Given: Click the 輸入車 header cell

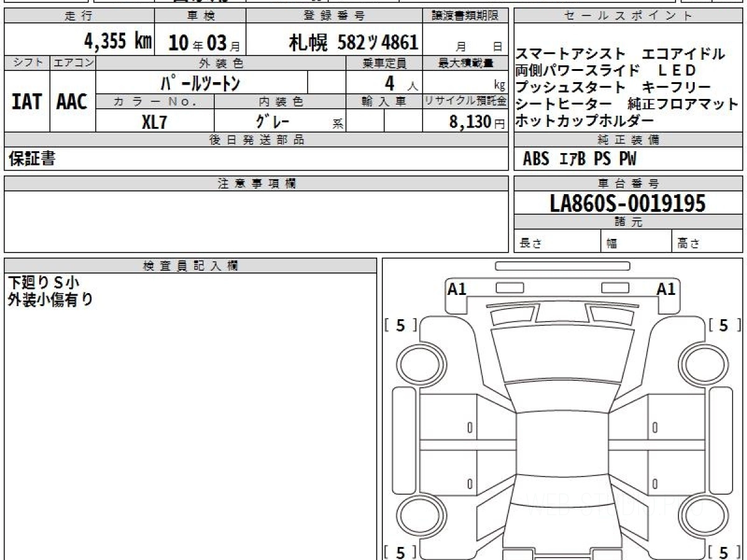Looking at the screenshot, I should [384, 101].
